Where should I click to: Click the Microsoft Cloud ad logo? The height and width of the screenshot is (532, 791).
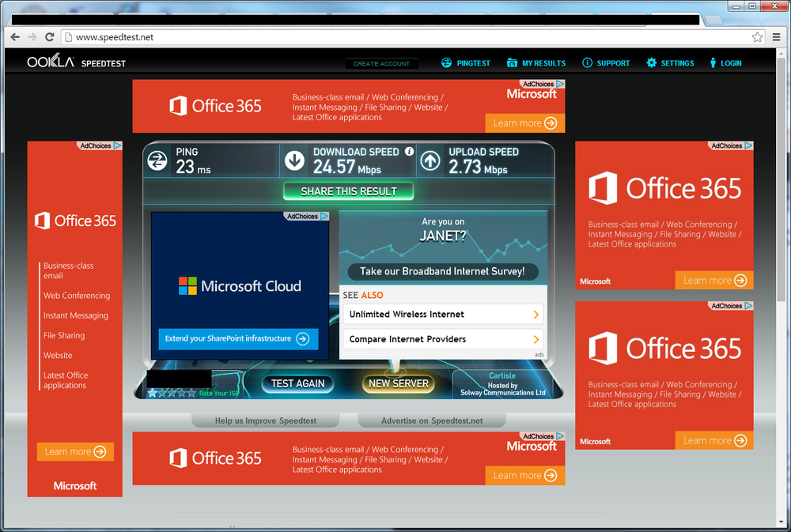240,286
